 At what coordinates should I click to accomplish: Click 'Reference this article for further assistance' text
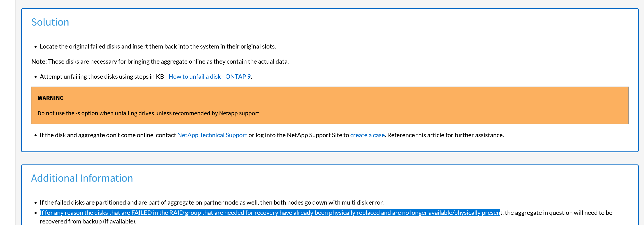pos(445,135)
